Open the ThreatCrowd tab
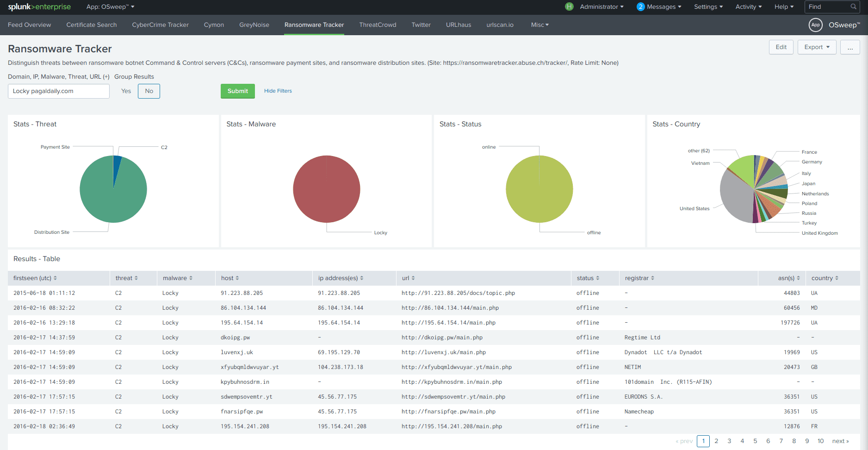This screenshot has width=868, height=450. tap(378, 25)
